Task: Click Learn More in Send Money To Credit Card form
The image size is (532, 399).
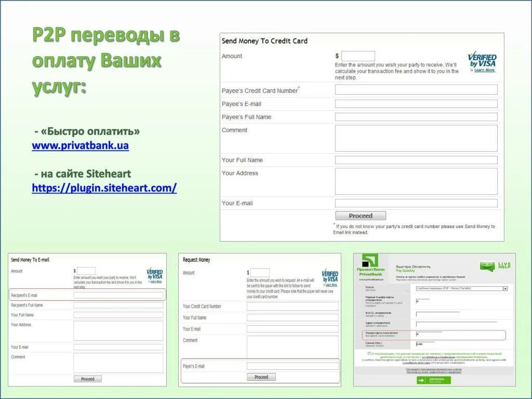Action: click(485, 70)
